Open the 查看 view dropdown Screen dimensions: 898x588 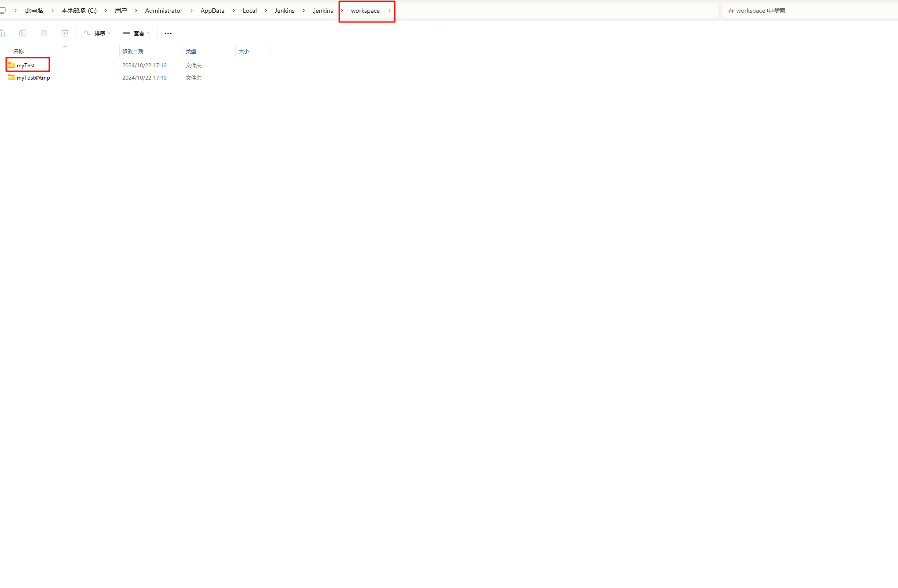point(136,33)
